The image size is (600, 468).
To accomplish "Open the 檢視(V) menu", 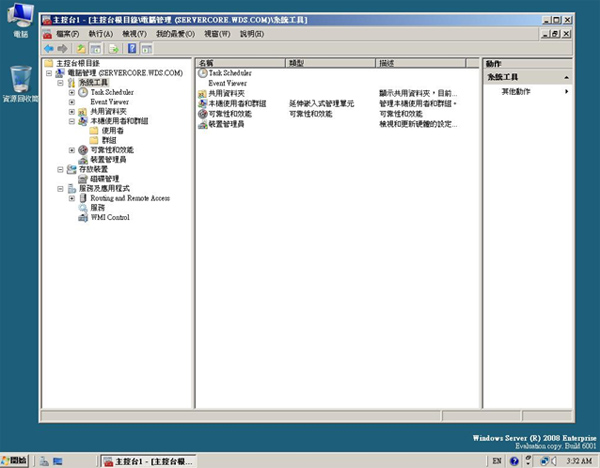I will click(134, 34).
